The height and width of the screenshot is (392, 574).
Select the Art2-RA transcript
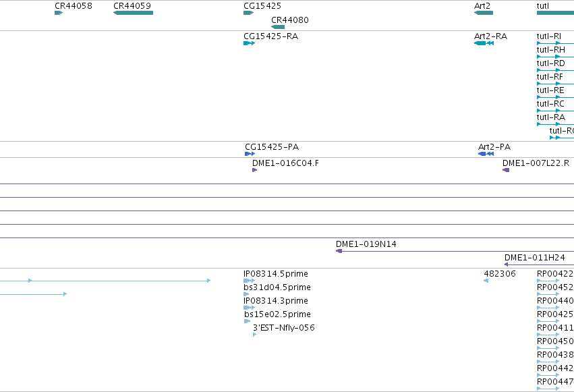click(x=484, y=43)
